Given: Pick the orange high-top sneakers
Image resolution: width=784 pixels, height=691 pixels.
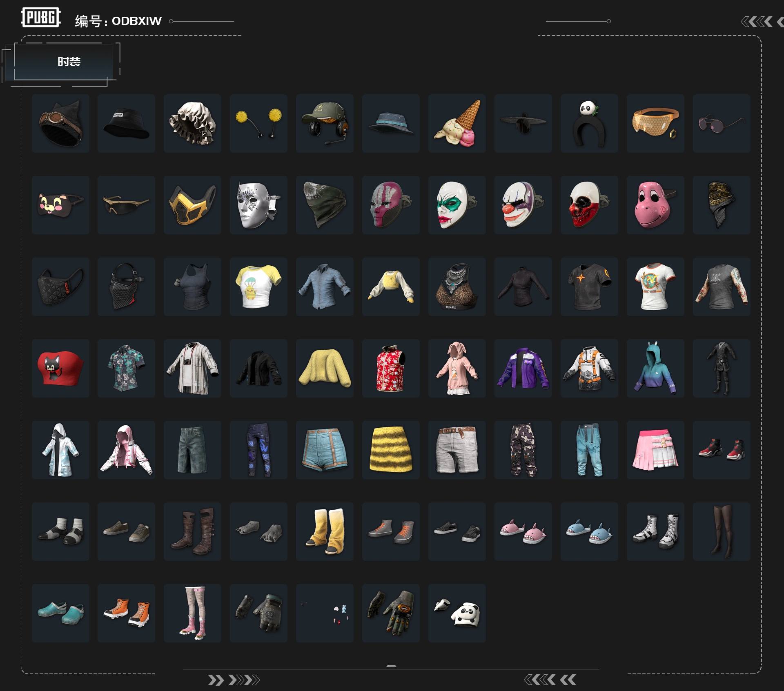Looking at the screenshot, I should tap(126, 613).
